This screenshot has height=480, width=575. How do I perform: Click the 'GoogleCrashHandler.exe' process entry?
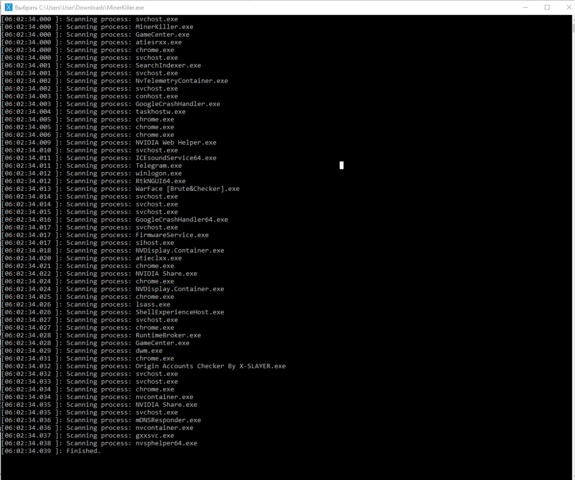pyautogui.click(x=178, y=104)
